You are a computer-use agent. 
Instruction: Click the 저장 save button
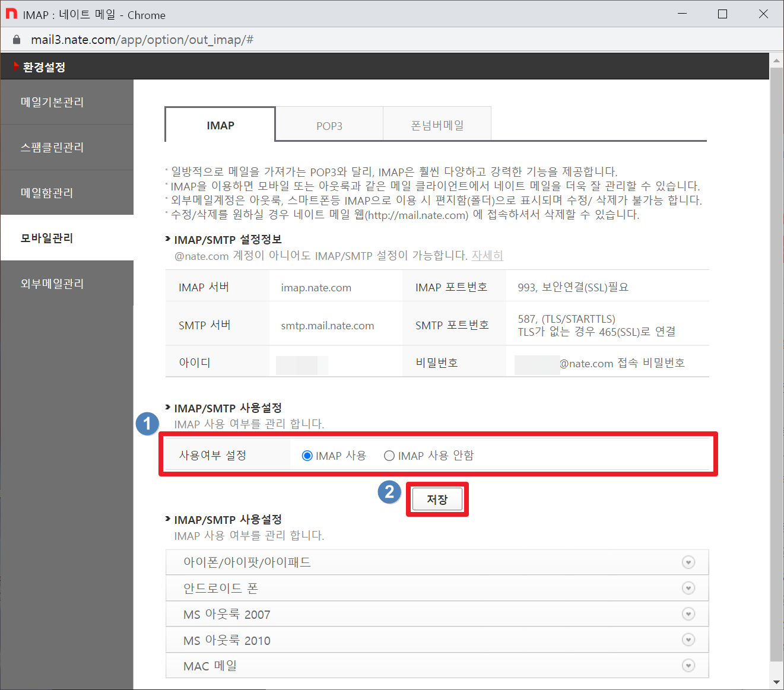[x=437, y=500]
